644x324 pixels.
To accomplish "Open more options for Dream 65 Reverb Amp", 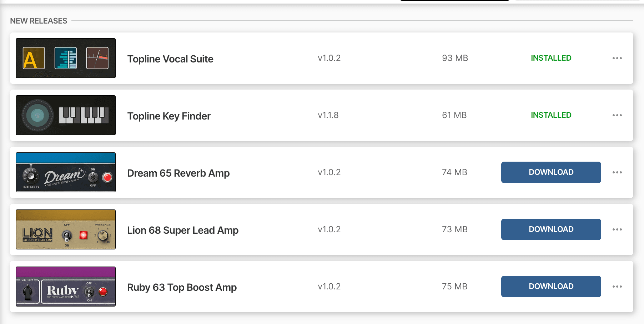I will [x=617, y=172].
